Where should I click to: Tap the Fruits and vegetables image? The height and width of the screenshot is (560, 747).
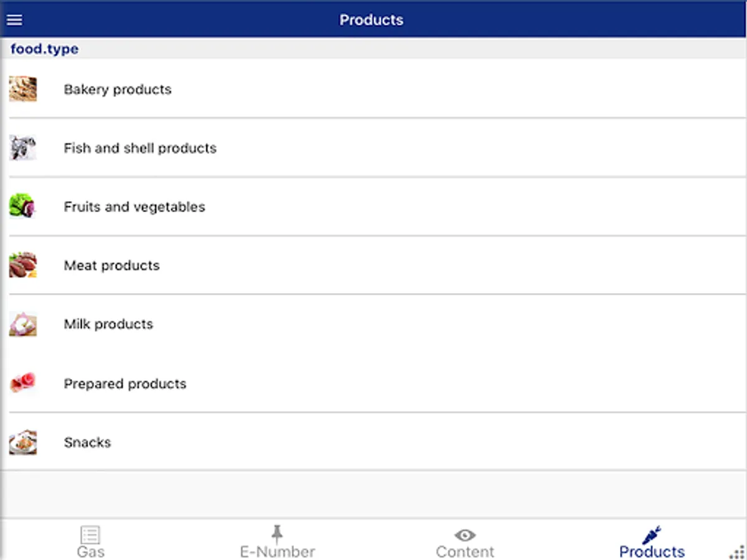(x=23, y=207)
